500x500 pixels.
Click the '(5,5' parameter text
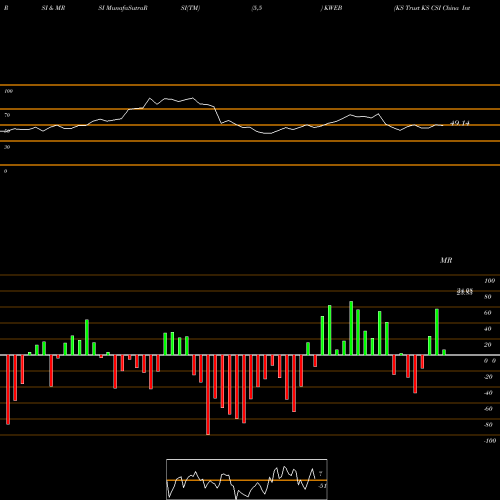point(257,8)
